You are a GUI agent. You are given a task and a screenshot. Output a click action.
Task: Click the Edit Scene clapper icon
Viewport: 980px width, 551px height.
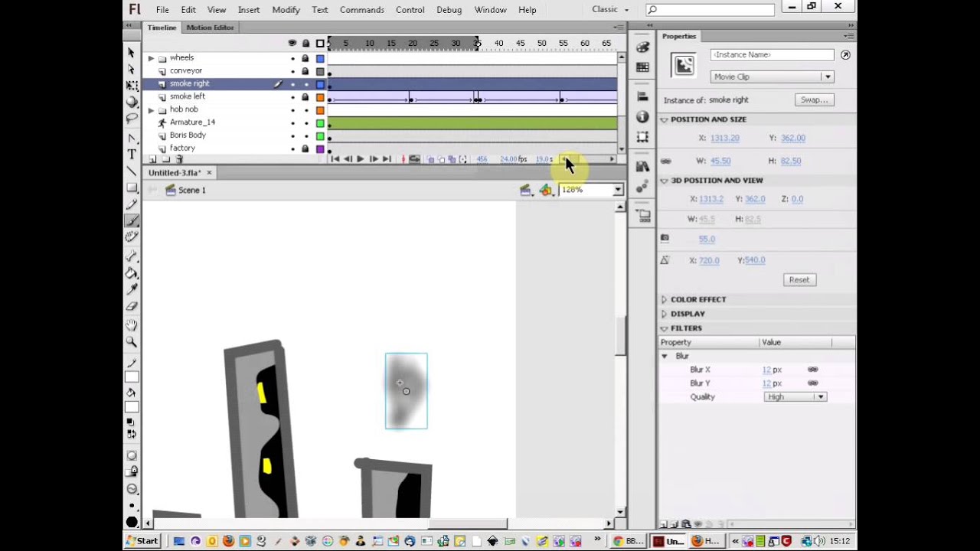tap(526, 190)
